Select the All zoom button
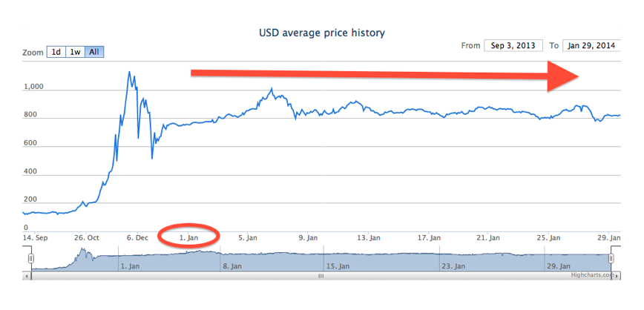 94,52
